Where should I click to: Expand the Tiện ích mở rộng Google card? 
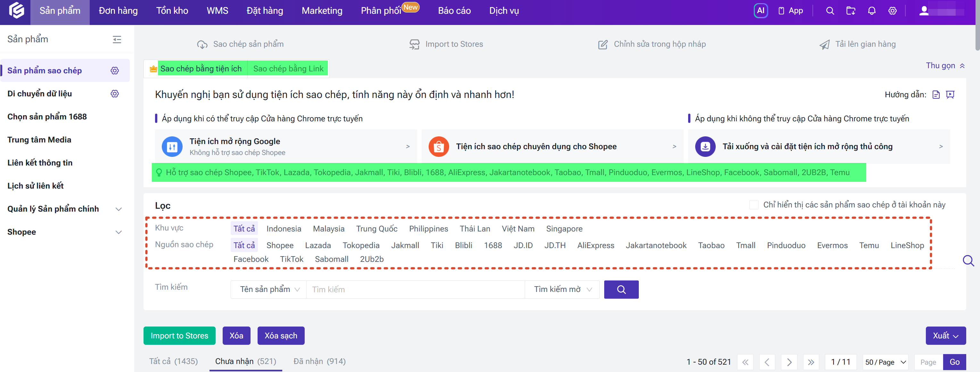(286, 147)
